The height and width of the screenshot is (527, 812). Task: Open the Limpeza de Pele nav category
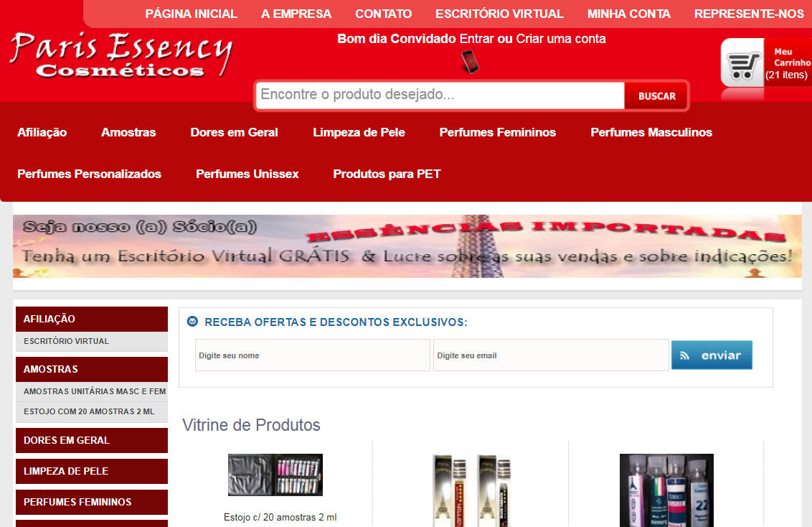(x=359, y=132)
